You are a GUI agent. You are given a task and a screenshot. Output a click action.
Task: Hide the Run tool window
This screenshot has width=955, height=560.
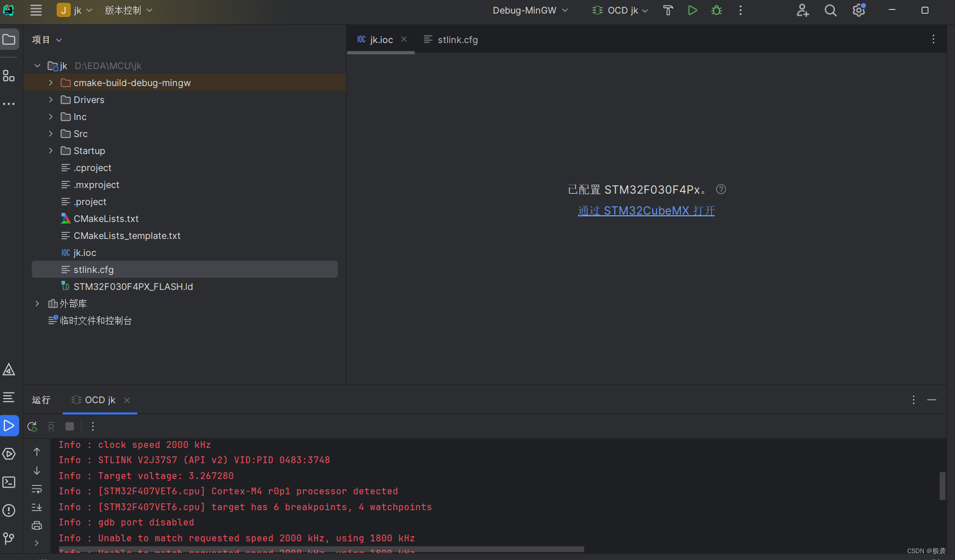932,400
